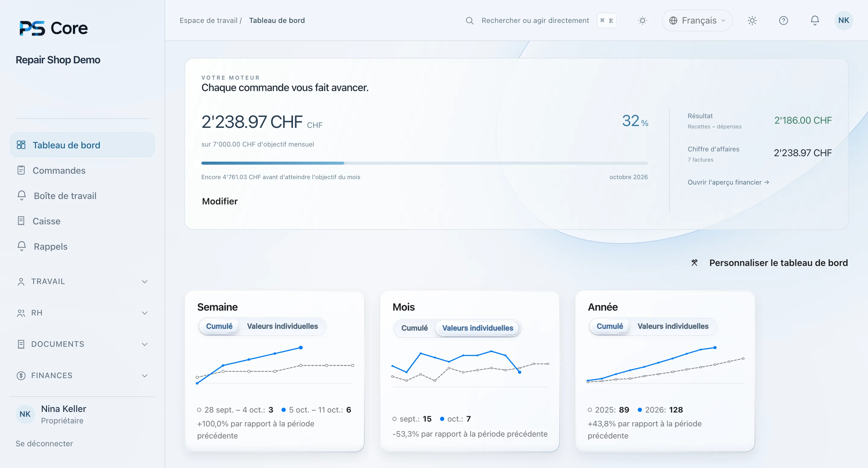Click Espace de travail breadcrumb
The width and height of the screenshot is (868, 468).
(x=208, y=21)
